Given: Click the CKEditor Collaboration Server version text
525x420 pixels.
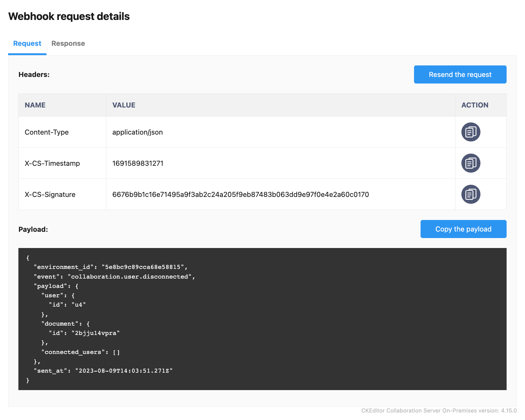Looking at the screenshot, I should click(439, 411).
